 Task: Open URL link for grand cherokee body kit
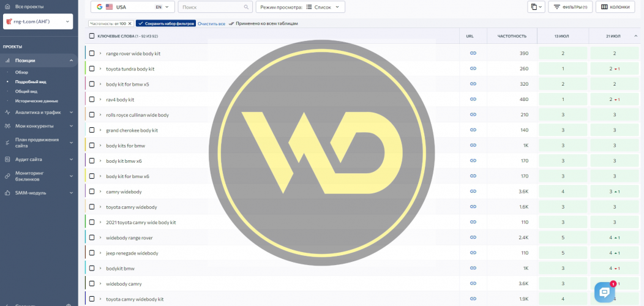[473, 130]
